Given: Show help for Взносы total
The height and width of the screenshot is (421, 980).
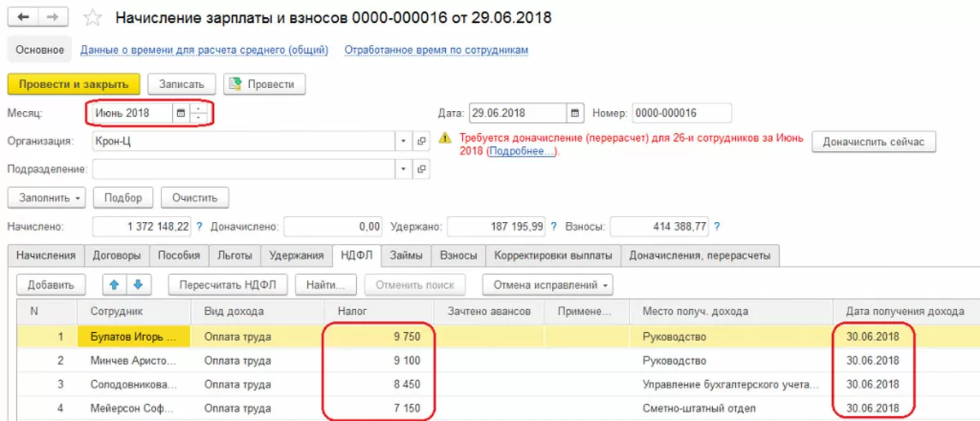Looking at the screenshot, I should (x=717, y=226).
